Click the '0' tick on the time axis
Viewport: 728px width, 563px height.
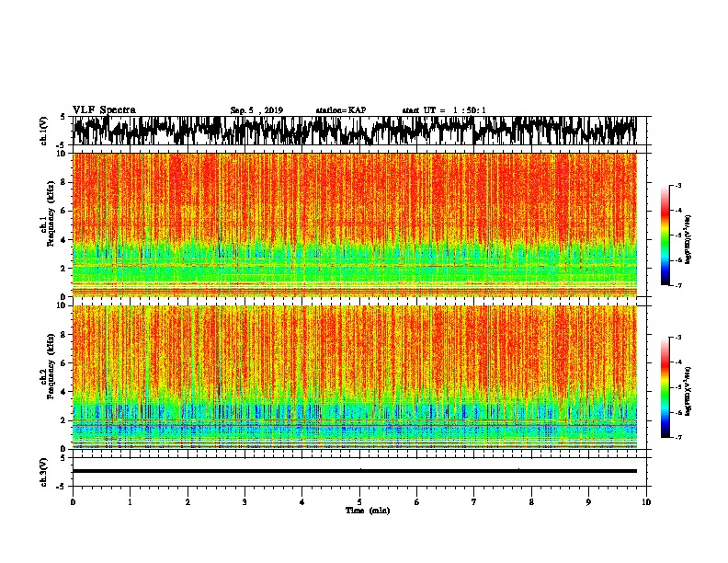point(73,502)
